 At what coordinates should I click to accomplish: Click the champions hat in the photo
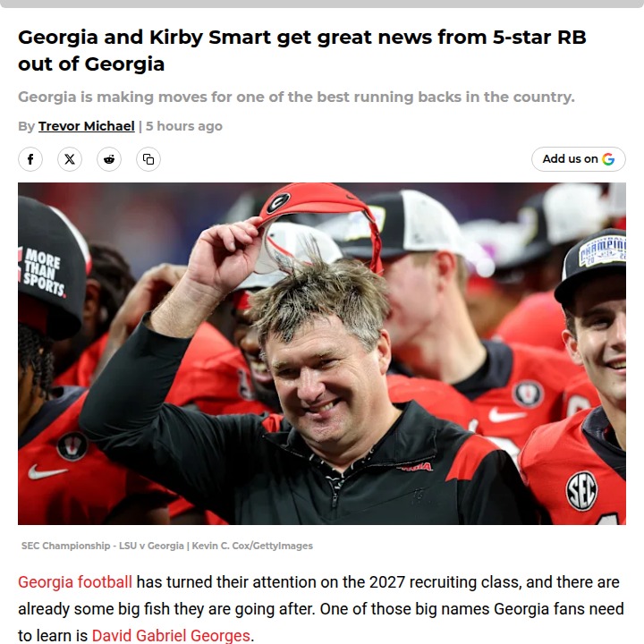point(591,267)
